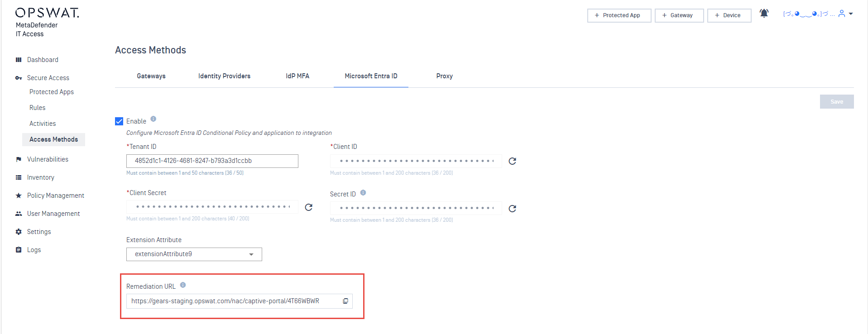The width and height of the screenshot is (868, 334).
Task: Click the Secure Access sidebar label
Action: (48, 78)
